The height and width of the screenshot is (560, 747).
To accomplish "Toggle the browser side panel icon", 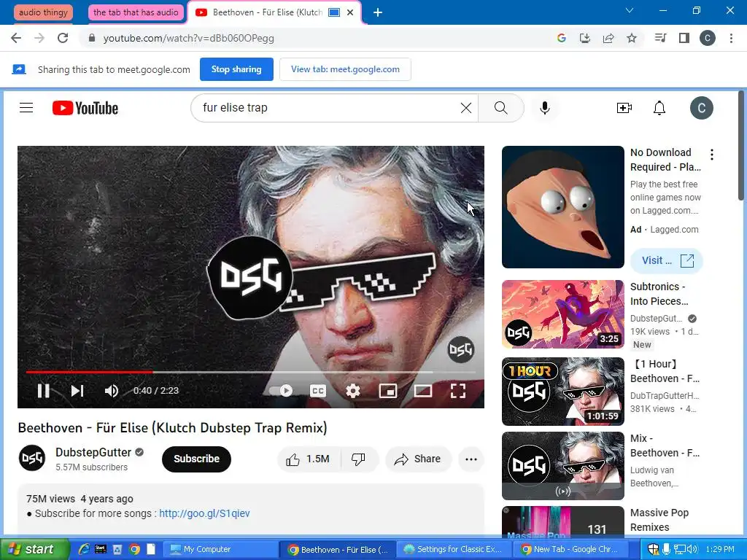I will pos(684,38).
